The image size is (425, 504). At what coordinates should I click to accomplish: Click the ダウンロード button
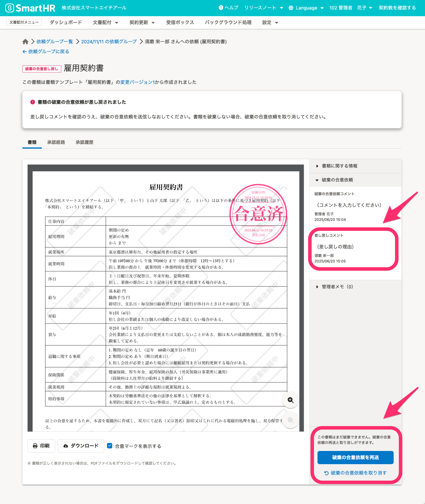(x=81, y=446)
